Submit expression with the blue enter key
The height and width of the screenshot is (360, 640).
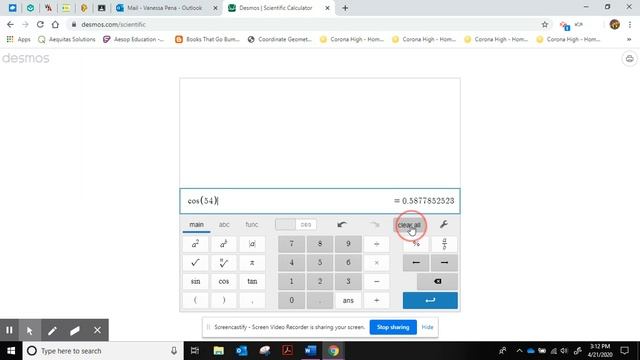coord(430,300)
